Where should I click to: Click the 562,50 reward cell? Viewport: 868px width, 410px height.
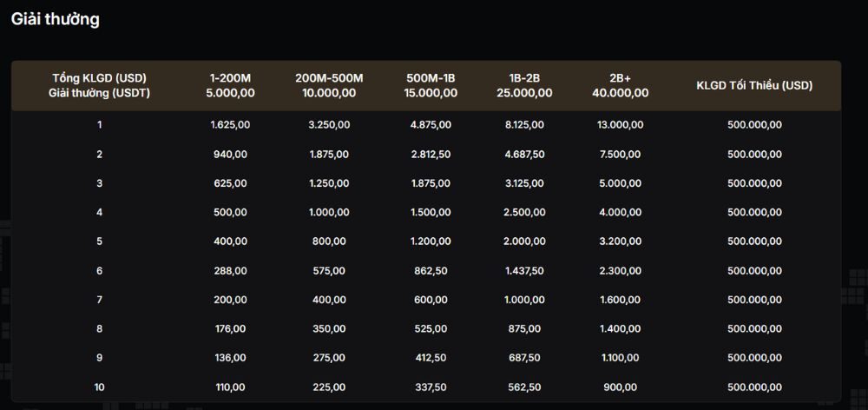pos(524,387)
